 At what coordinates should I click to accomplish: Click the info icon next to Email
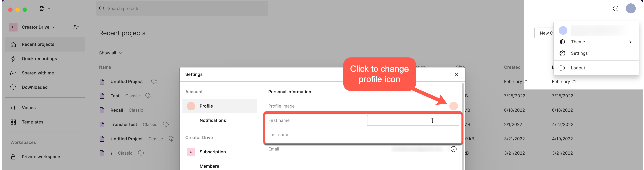(453, 149)
